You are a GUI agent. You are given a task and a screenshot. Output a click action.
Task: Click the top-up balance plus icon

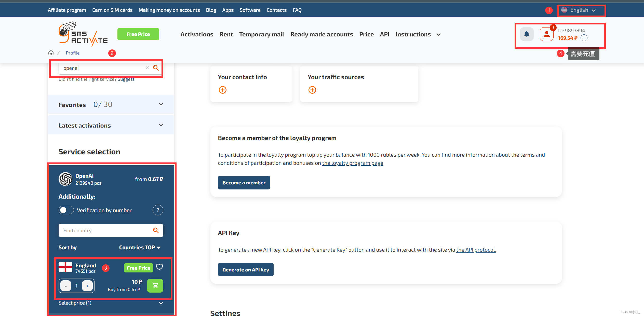(x=584, y=38)
